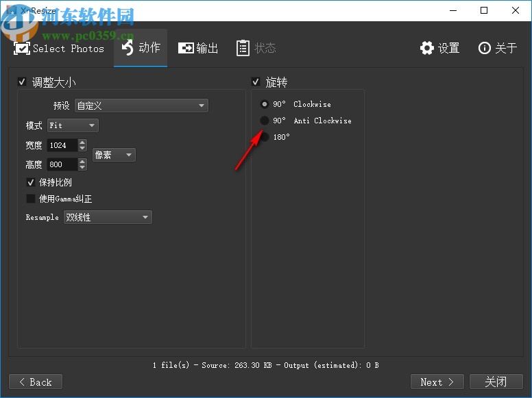
Task: Click the Select Photos image icon
Action: click(22, 49)
